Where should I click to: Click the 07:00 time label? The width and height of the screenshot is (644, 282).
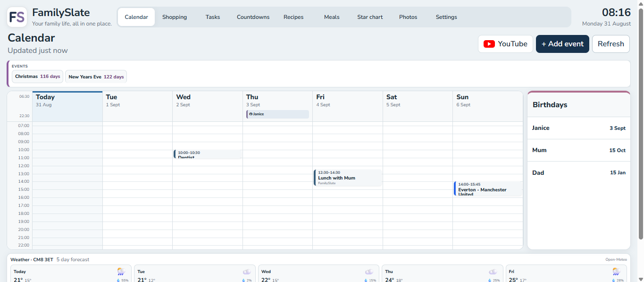tap(24, 126)
